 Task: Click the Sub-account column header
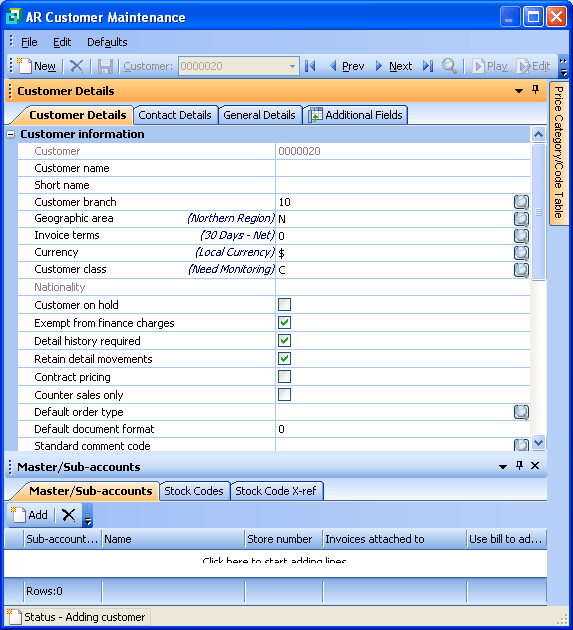[x=62, y=539]
